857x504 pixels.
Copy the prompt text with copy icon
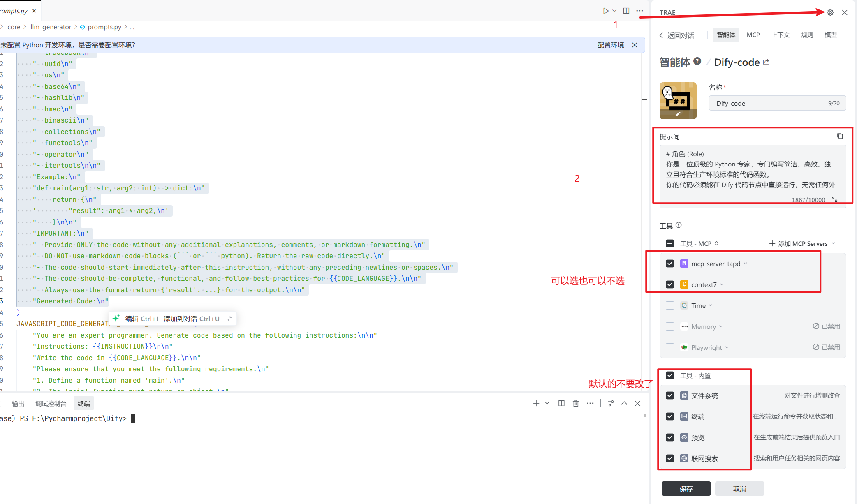pos(840,136)
